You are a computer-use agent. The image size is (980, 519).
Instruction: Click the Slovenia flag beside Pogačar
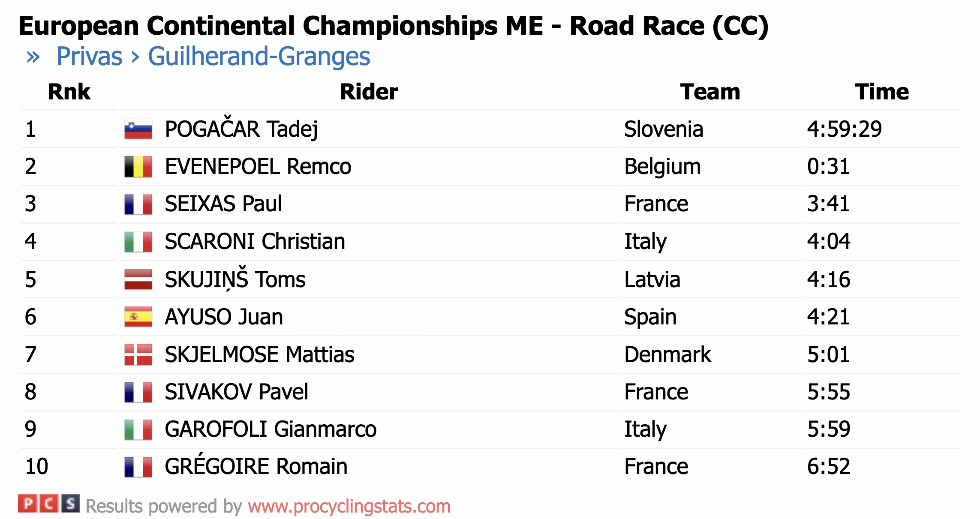click(138, 129)
